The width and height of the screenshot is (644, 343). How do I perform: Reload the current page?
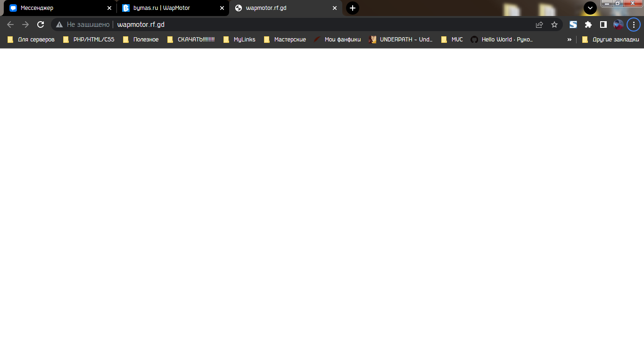(41, 24)
